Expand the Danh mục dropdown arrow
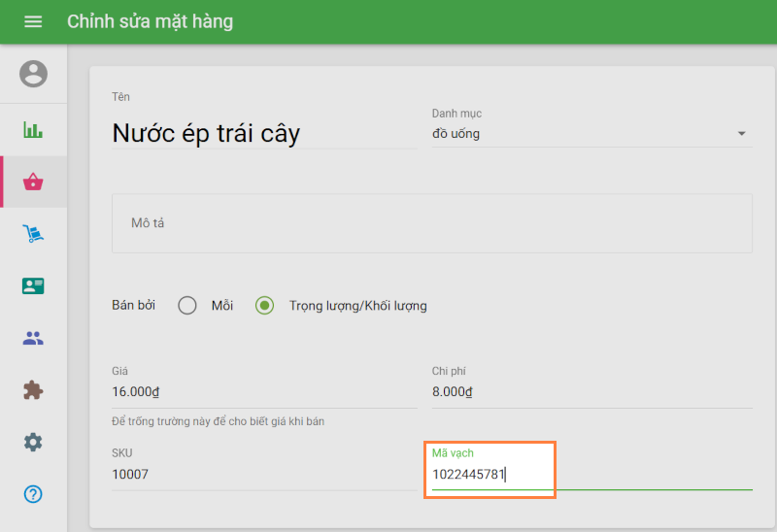Image resolution: width=777 pixels, height=532 pixels. coord(742,134)
